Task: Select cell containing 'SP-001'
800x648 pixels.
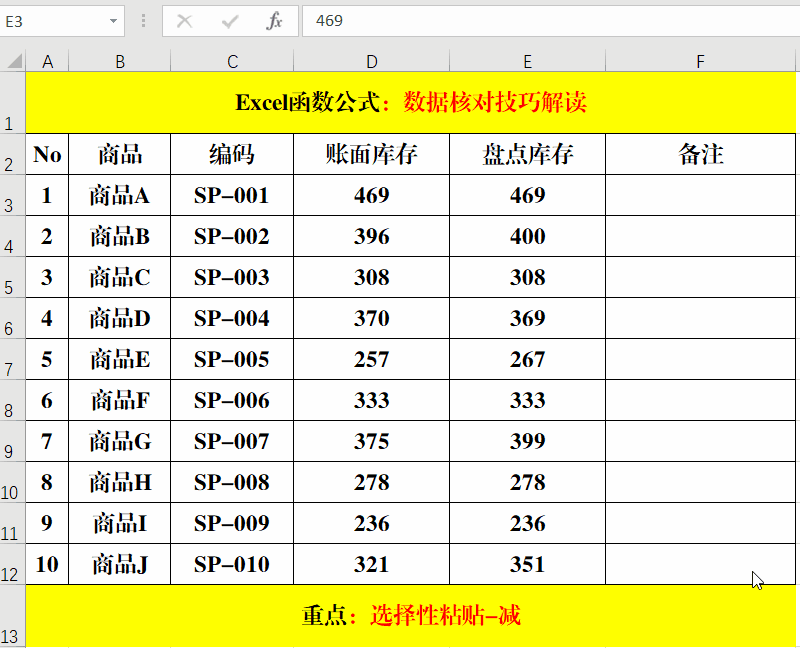Action: pyautogui.click(x=232, y=195)
